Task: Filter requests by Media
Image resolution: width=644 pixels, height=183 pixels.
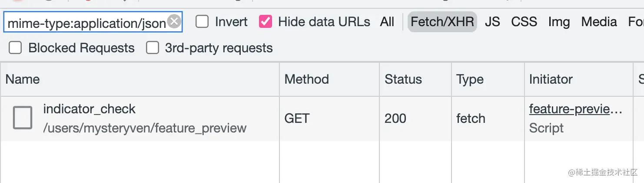Action: (x=599, y=22)
